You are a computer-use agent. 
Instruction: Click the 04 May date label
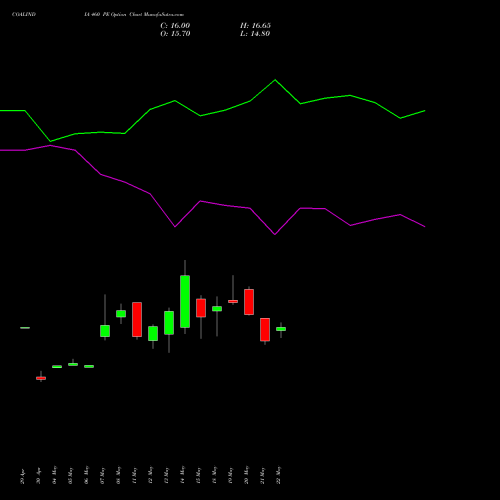click(x=55, y=475)
